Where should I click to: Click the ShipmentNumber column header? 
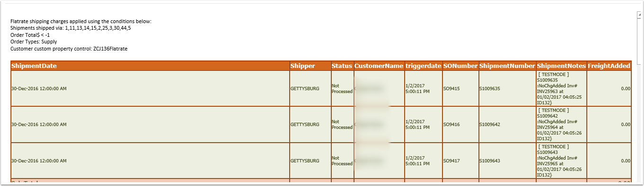coord(507,66)
